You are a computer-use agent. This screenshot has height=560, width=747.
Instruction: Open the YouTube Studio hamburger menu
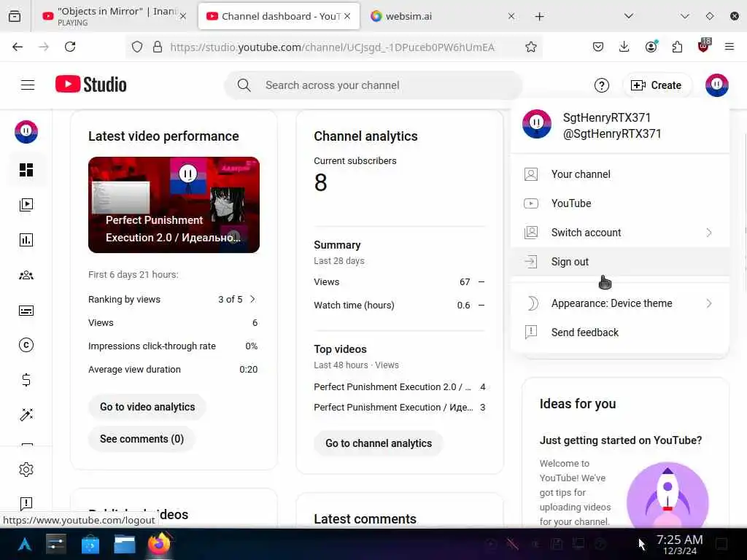pos(28,85)
